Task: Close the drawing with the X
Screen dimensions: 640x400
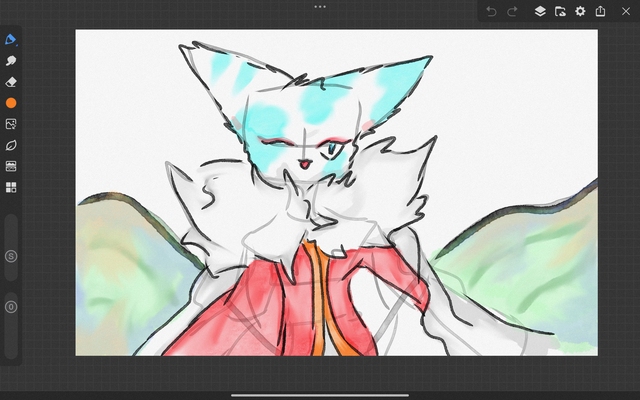Action: 626,11
